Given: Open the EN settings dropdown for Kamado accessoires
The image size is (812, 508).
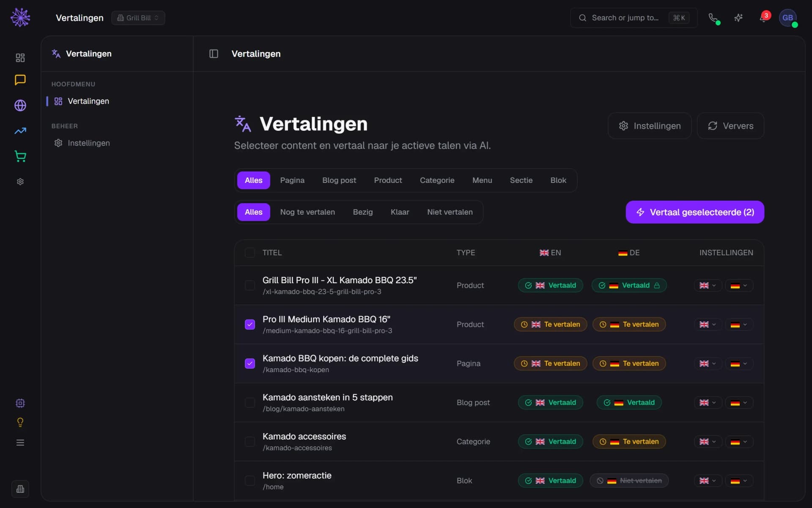Looking at the screenshot, I should tap(708, 442).
